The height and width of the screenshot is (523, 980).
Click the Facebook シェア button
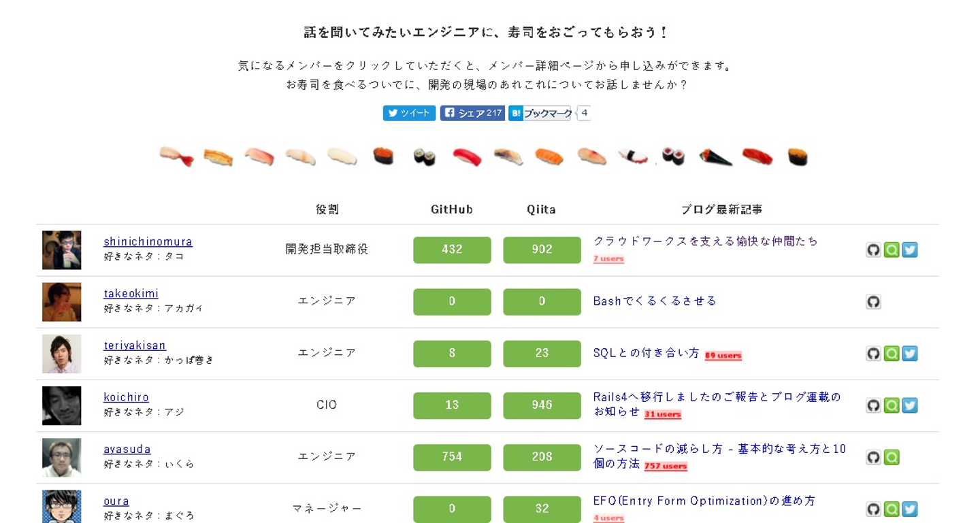tap(472, 113)
